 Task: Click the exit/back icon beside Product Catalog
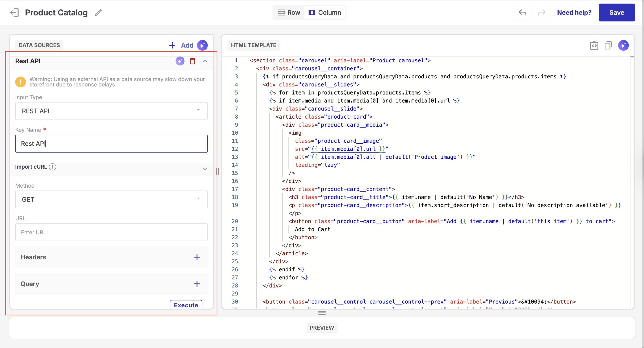tap(14, 13)
